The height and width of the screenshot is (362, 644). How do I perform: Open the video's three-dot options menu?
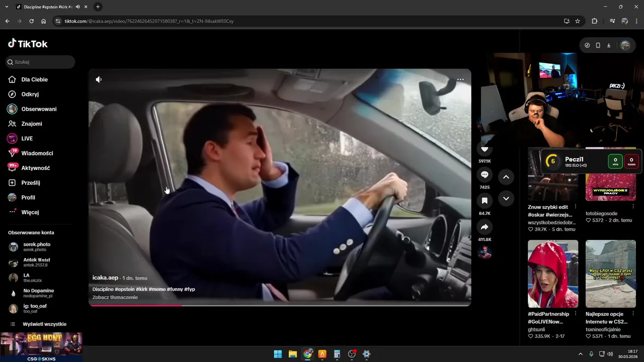[x=460, y=79]
